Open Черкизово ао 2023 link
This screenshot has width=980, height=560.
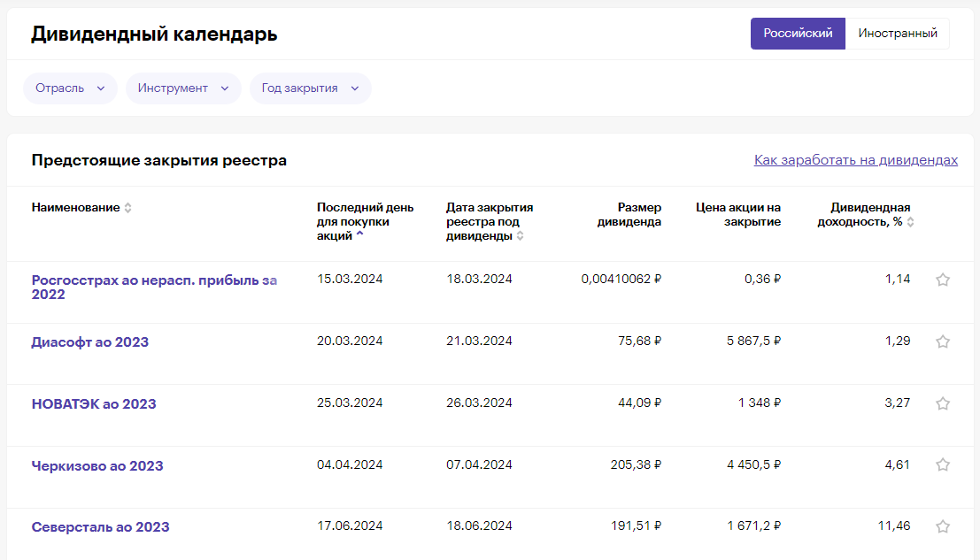pyautogui.click(x=96, y=465)
